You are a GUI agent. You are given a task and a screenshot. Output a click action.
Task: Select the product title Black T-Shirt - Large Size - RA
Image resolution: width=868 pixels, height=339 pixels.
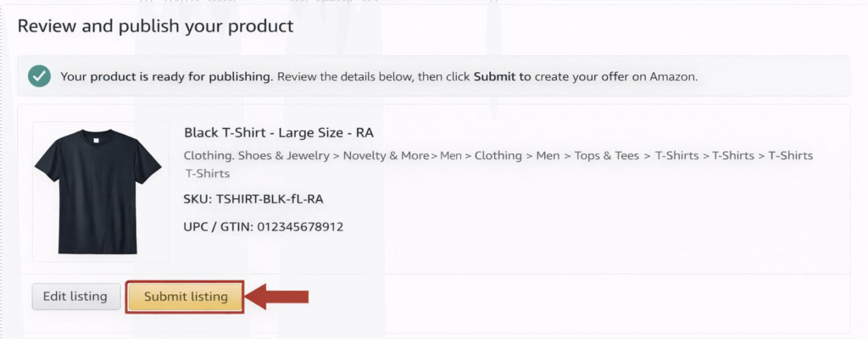click(x=279, y=133)
